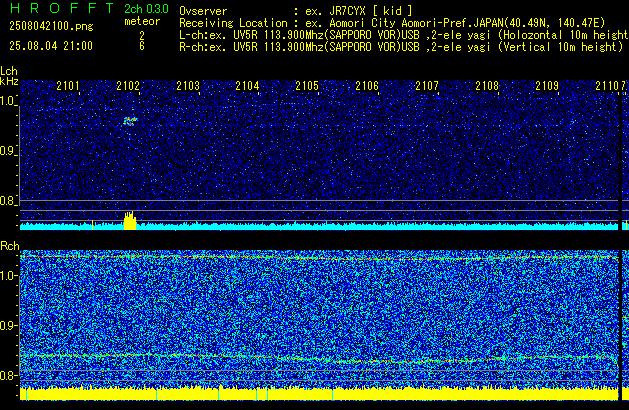Click the 2107 time marker
This screenshot has width=629, height=410.
427,86
